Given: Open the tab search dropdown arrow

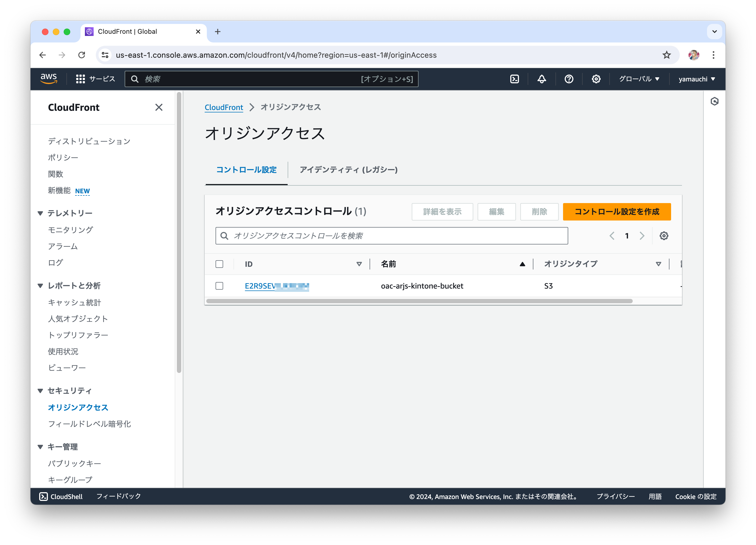Looking at the screenshot, I should (x=714, y=32).
